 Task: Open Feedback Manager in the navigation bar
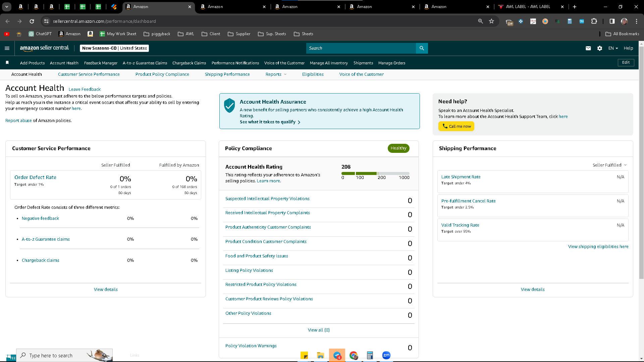(x=101, y=63)
